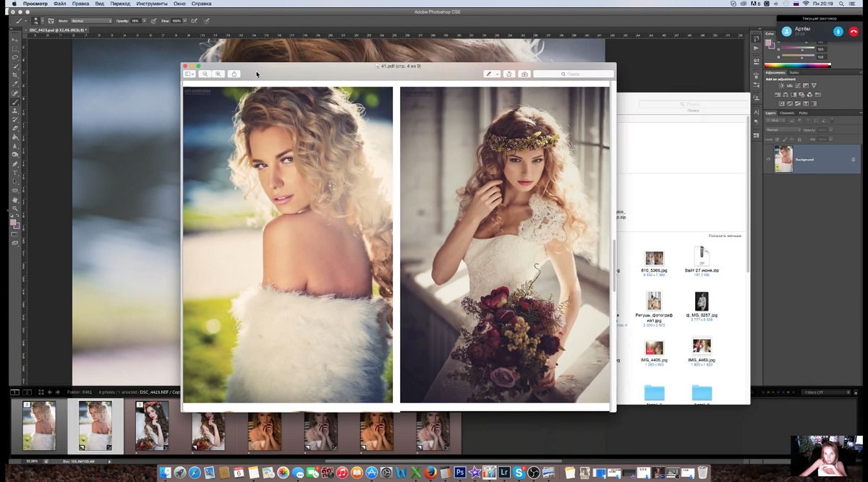Open the Правка menu

[x=81, y=4]
